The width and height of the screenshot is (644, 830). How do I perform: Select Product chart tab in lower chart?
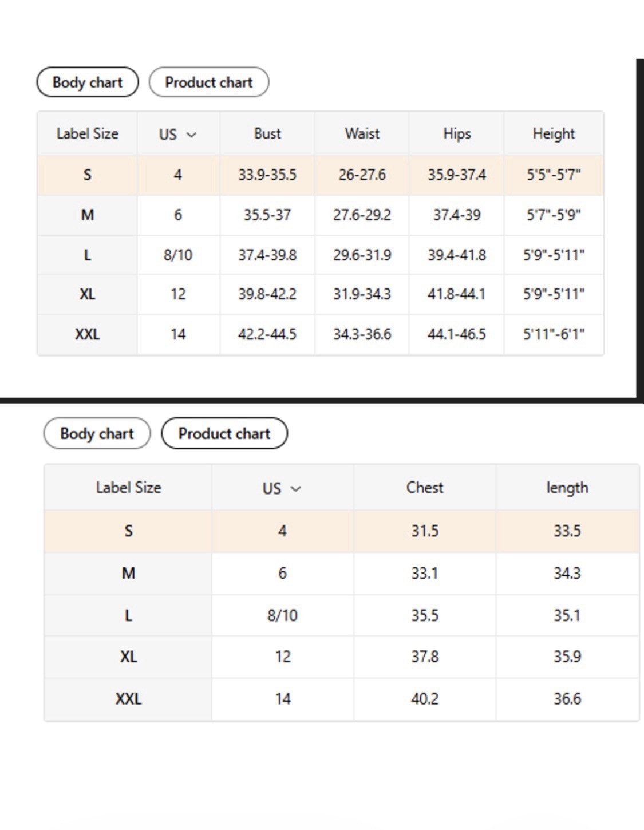pyautogui.click(x=224, y=433)
